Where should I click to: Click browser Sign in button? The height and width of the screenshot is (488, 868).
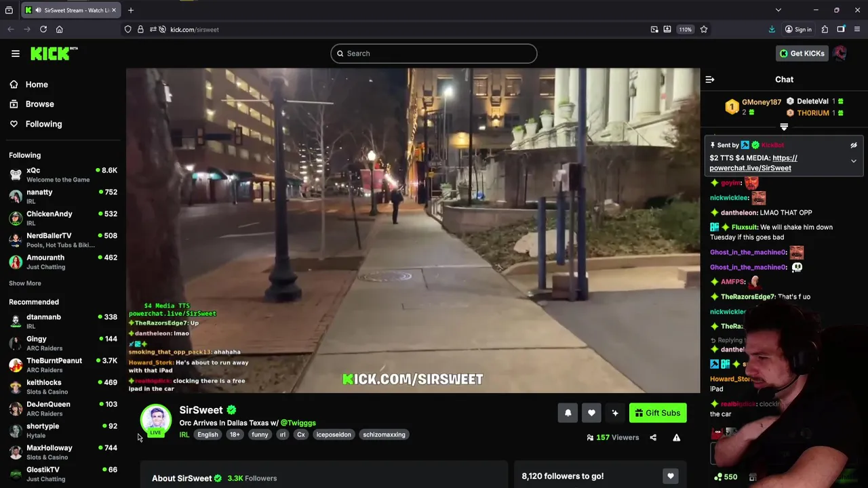pyautogui.click(x=798, y=29)
